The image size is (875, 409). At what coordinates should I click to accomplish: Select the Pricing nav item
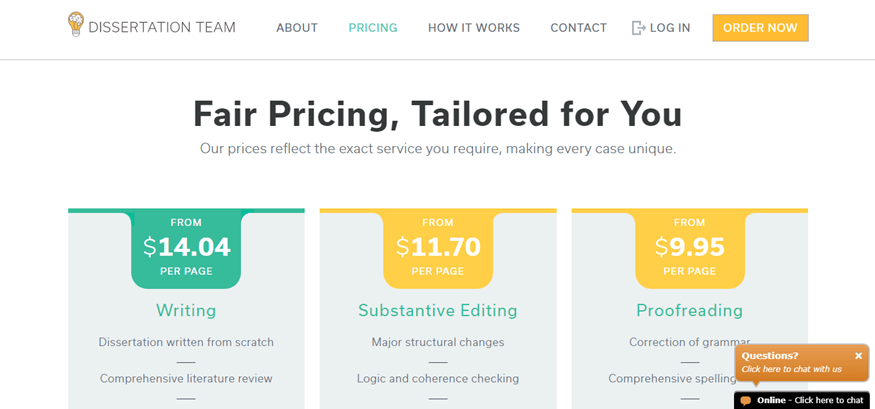(x=373, y=28)
